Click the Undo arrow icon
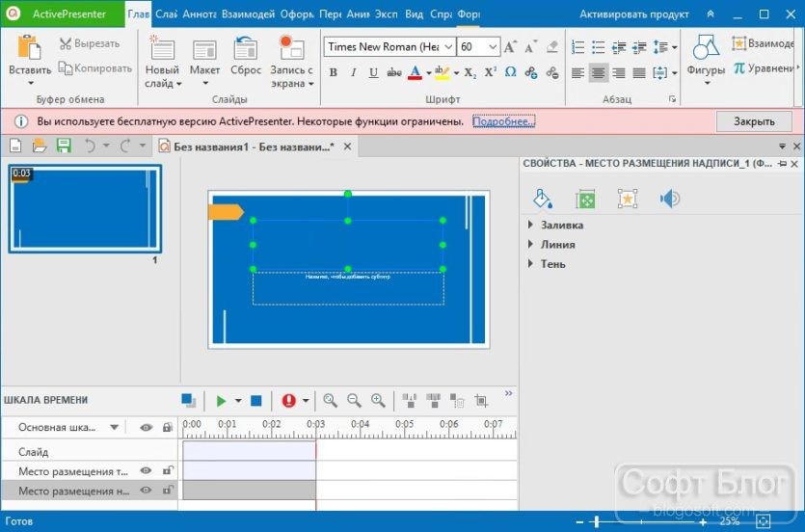This screenshot has width=805, height=532. (x=90, y=146)
